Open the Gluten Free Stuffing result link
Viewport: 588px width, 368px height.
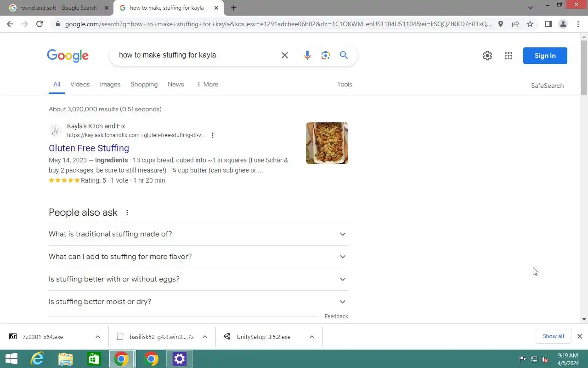pos(89,148)
